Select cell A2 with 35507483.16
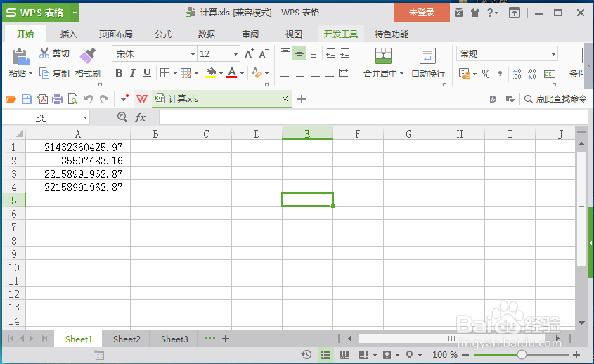The height and width of the screenshot is (364, 594). (78, 160)
